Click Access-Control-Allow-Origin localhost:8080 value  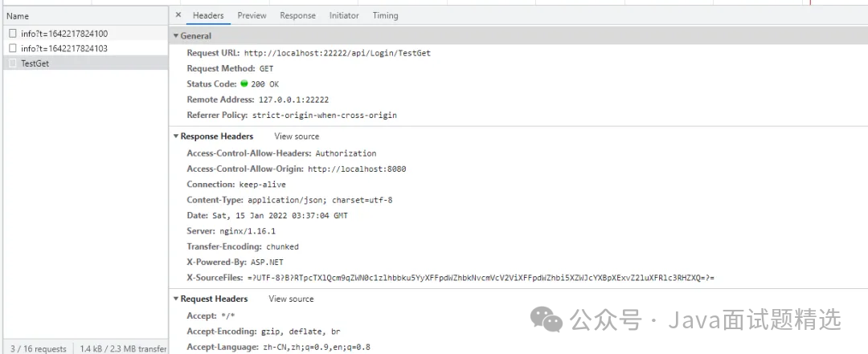[357, 169]
